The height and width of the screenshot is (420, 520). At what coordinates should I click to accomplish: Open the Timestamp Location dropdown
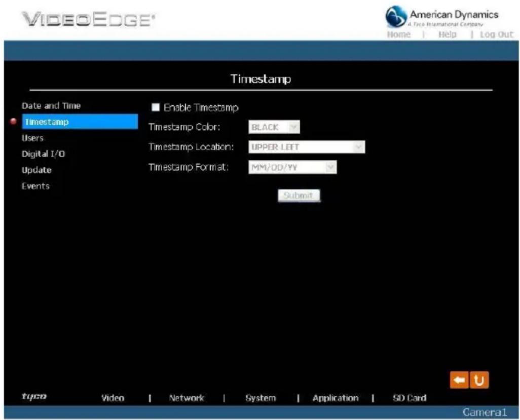(307, 147)
